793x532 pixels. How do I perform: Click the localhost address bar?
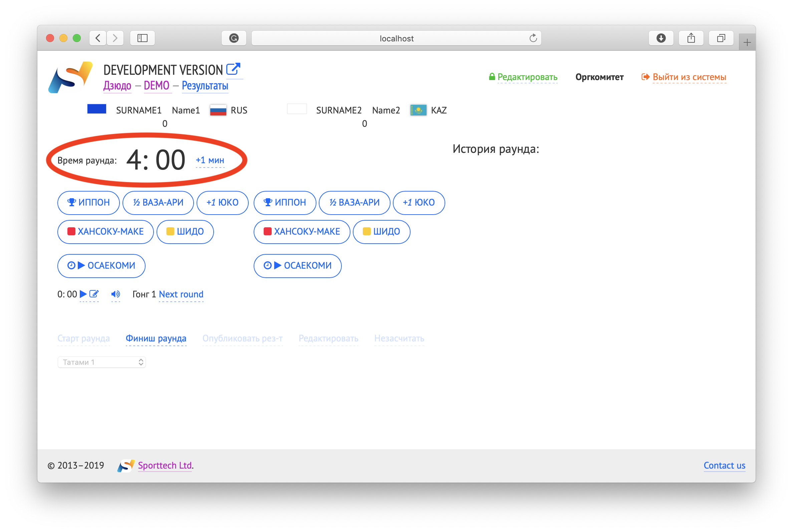tap(396, 38)
